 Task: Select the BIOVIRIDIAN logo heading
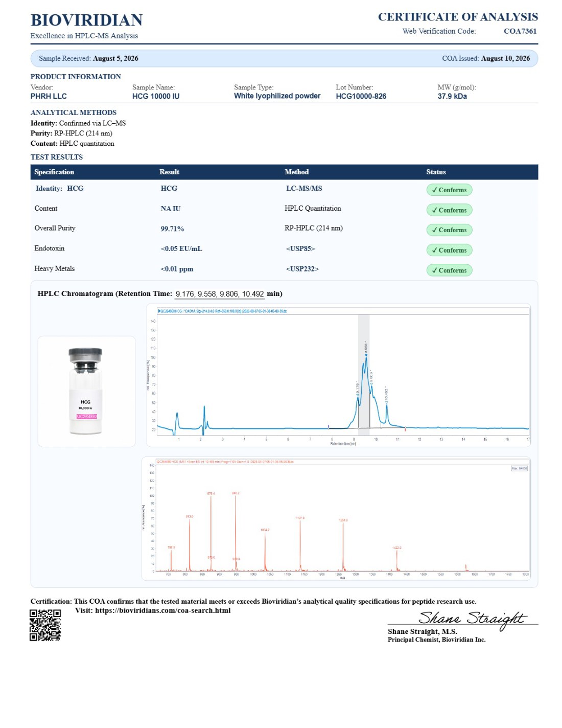pos(87,20)
